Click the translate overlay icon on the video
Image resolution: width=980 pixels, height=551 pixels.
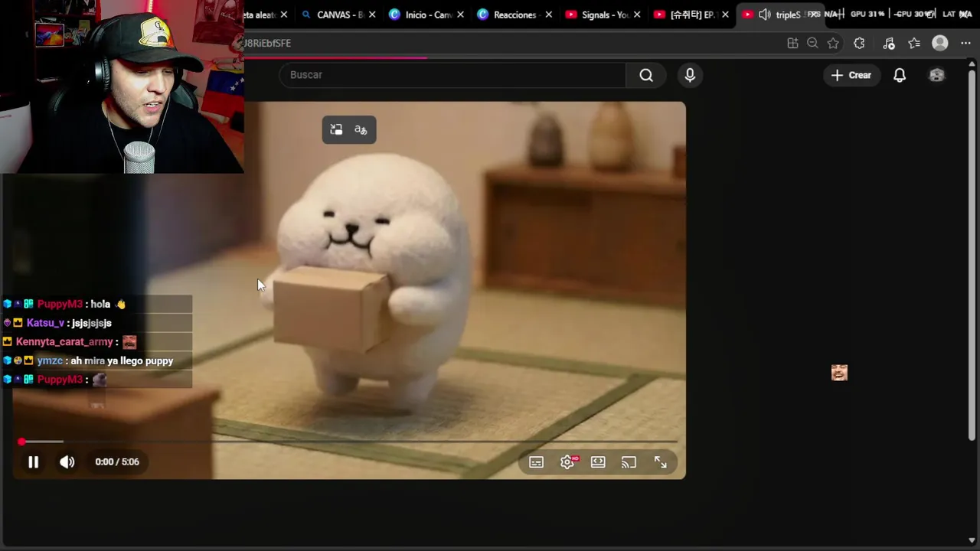[361, 129]
